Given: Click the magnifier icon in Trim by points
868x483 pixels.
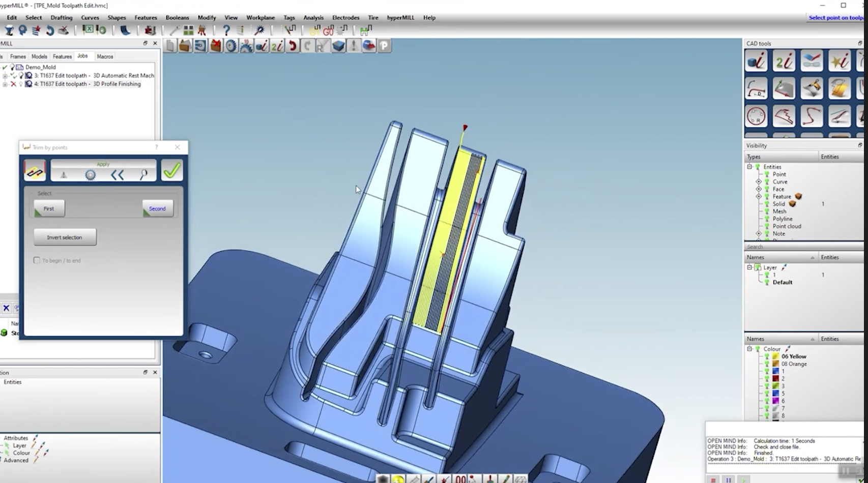Looking at the screenshot, I should pos(144,175).
